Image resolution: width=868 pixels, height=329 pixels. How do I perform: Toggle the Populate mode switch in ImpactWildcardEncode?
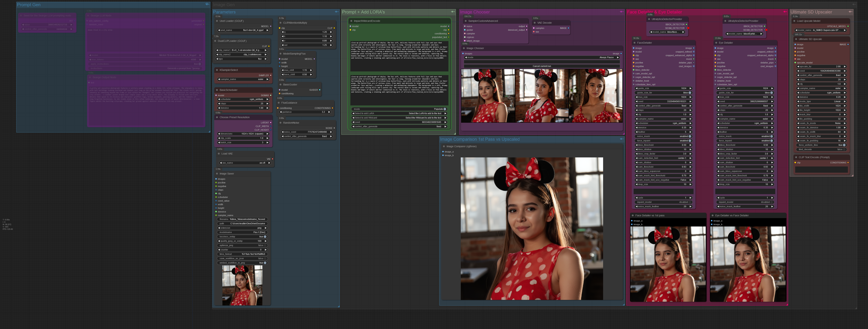click(x=445, y=109)
